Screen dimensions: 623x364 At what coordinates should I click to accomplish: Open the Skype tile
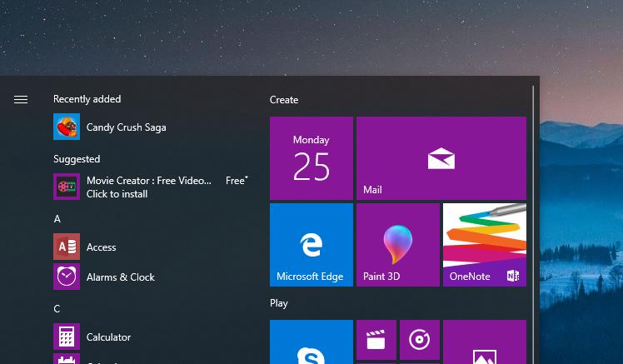[311, 342]
